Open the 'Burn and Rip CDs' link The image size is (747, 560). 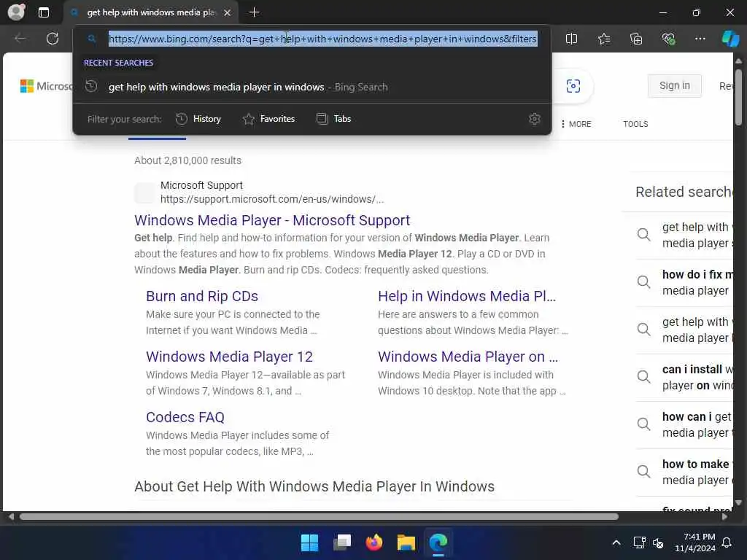202,296
